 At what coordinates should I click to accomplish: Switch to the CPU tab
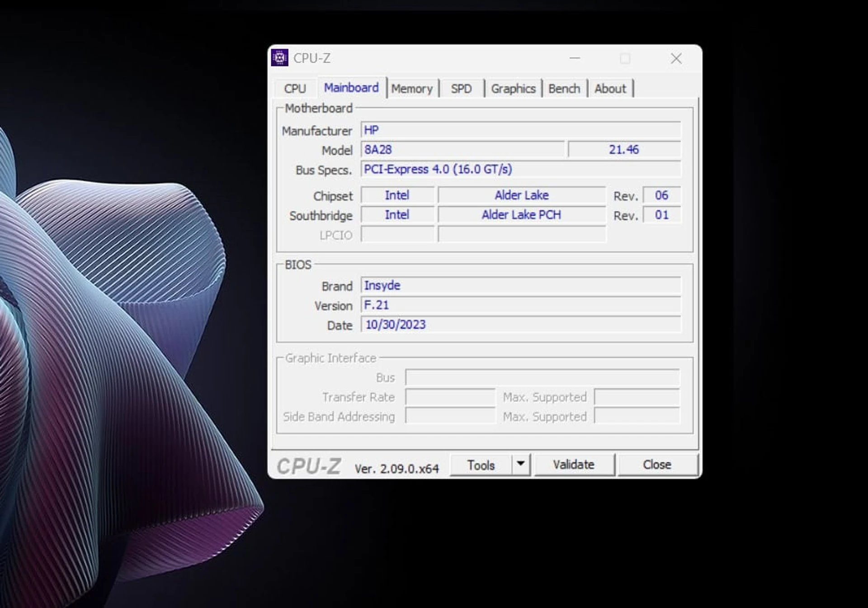295,88
